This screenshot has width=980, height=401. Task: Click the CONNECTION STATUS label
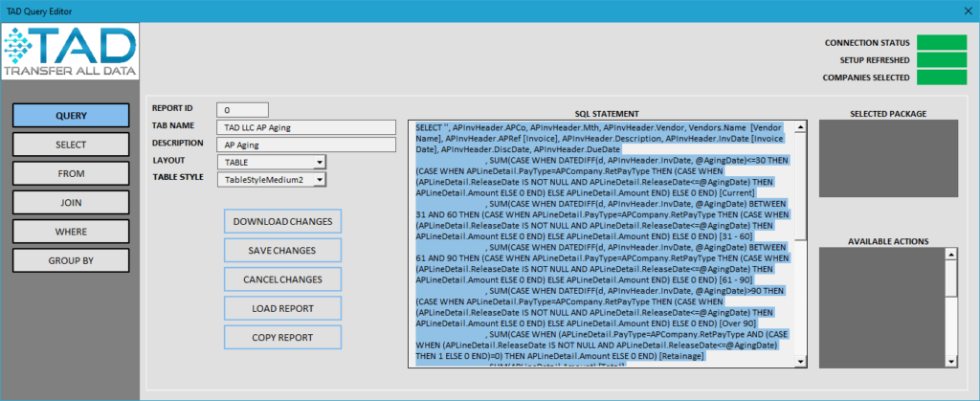click(867, 43)
